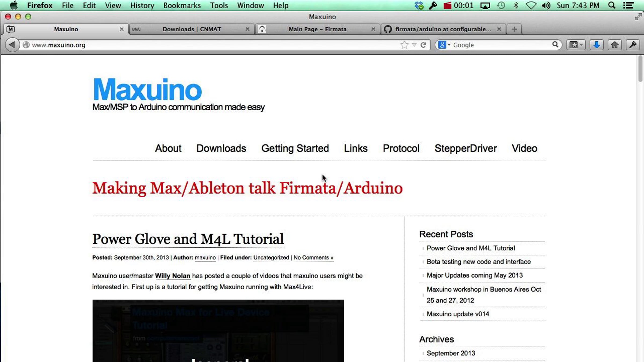Go to Firefox home page icon
Viewport: 644px width, 362px height.
[614, 45]
